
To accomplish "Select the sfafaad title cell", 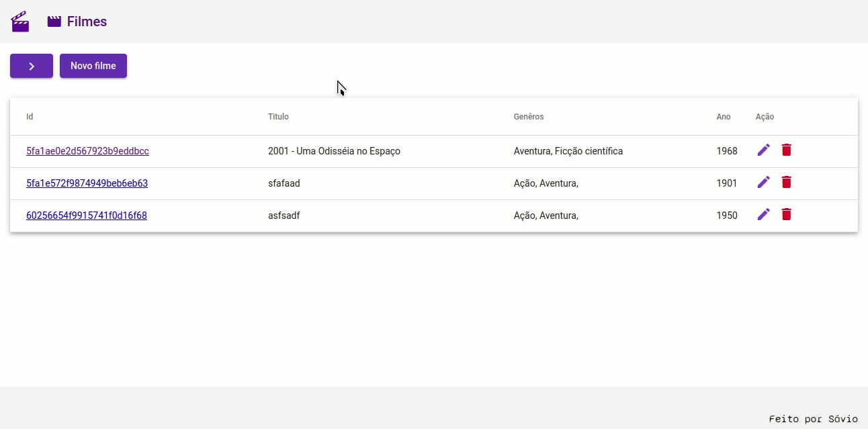I will point(284,183).
